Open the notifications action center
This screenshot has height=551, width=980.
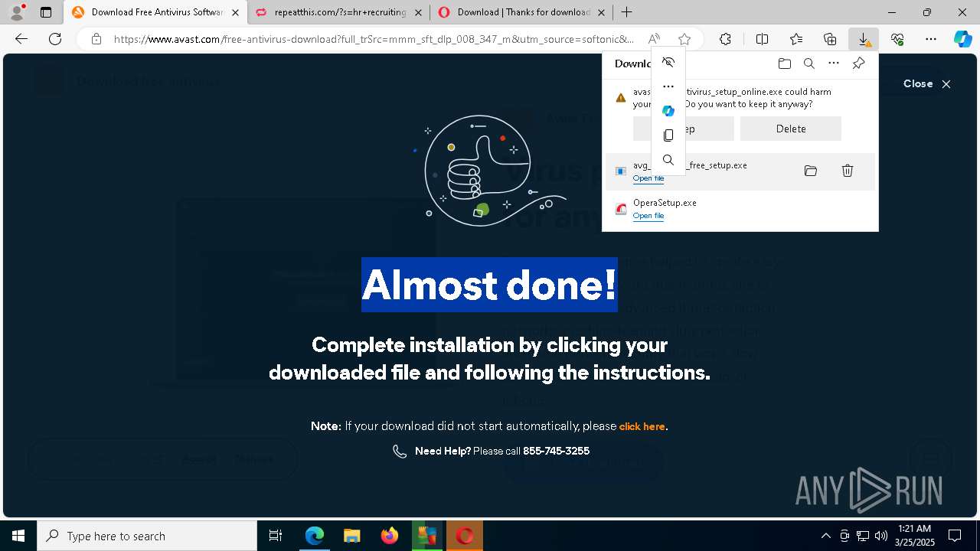pos(955,536)
